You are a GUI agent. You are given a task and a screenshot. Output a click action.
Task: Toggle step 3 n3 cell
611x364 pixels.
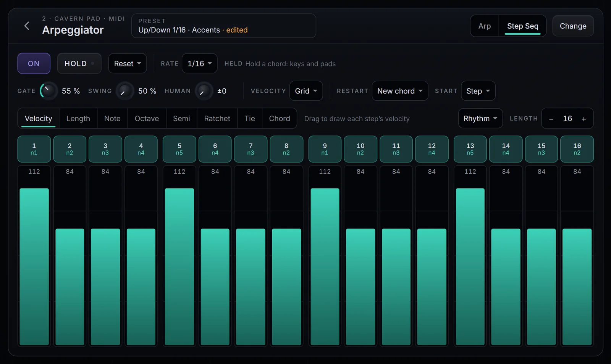(x=105, y=149)
